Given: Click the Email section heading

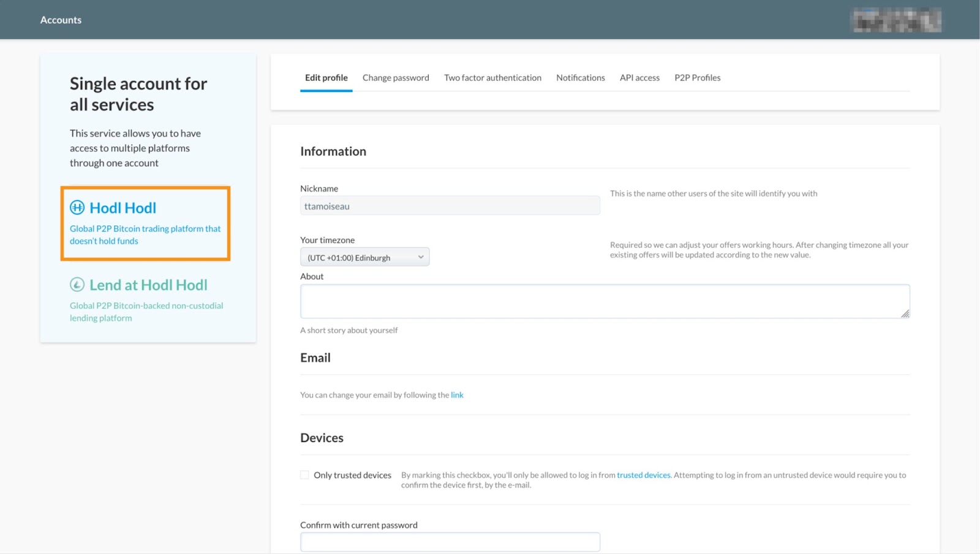Looking at the screenshot, I should tap(315, 358).
